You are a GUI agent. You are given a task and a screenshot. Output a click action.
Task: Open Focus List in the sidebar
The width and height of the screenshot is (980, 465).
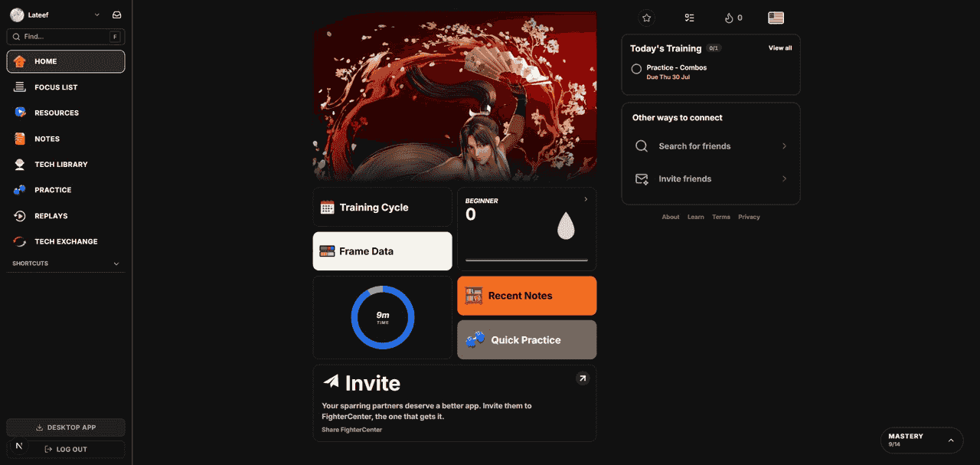66,87
